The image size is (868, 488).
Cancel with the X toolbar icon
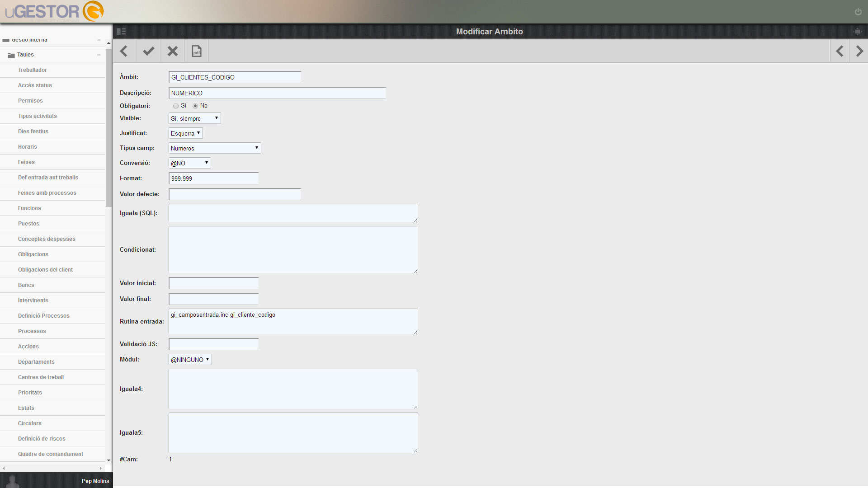coord(172,51)
